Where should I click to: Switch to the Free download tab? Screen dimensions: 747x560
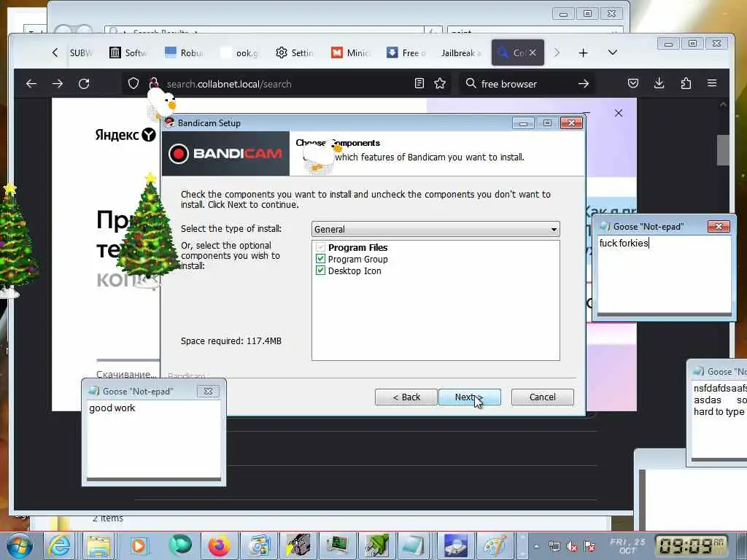point(406,52)
